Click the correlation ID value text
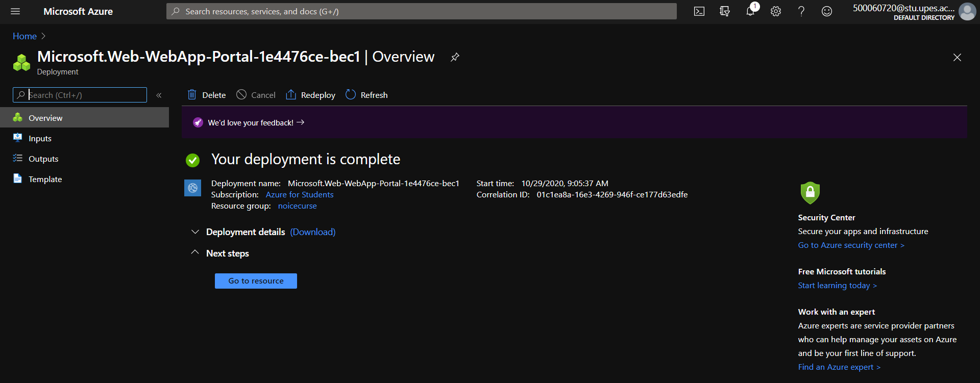 coord(612,195)
